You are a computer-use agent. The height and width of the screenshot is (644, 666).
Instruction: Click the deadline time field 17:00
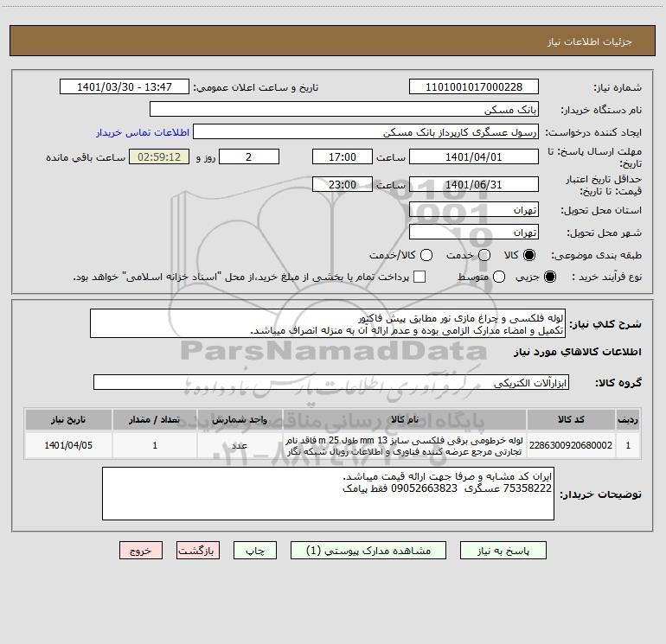coord(343,156)
